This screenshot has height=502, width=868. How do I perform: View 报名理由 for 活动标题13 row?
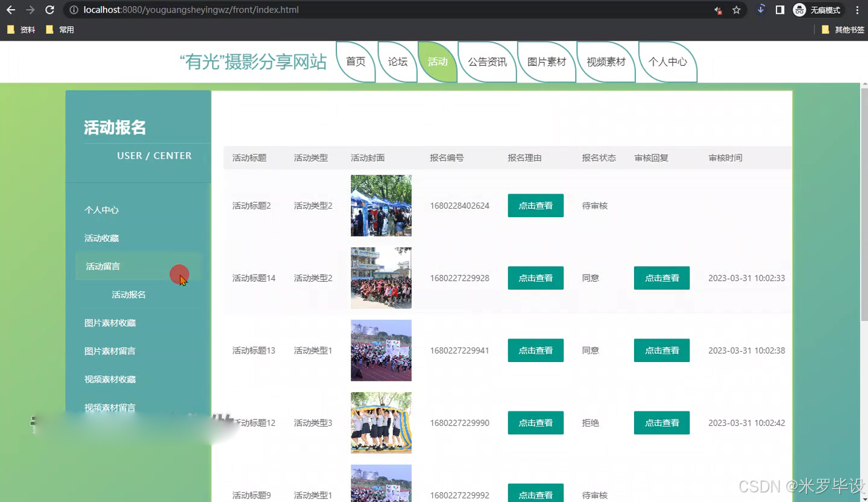pos(536,351)
